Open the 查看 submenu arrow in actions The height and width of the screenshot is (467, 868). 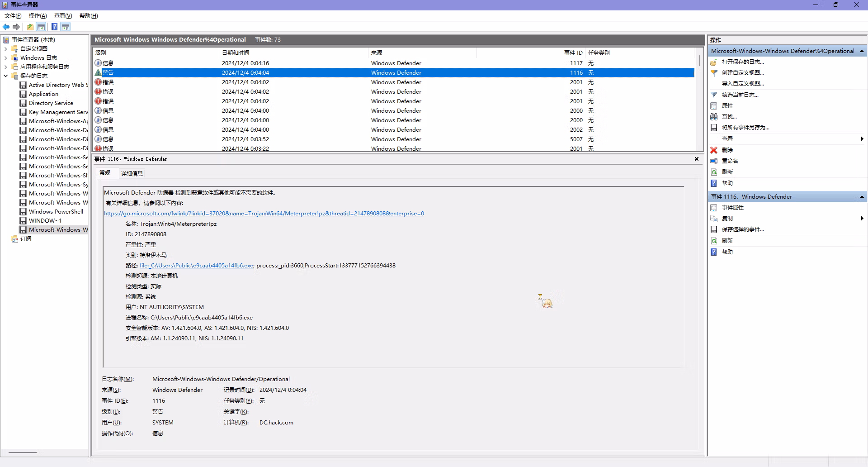[x=862, y=139]
